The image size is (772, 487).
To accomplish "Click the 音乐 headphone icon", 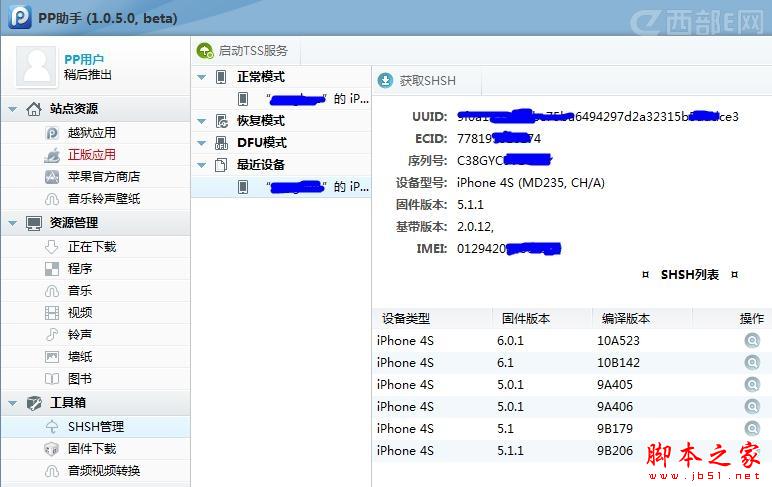I will 52,291.
